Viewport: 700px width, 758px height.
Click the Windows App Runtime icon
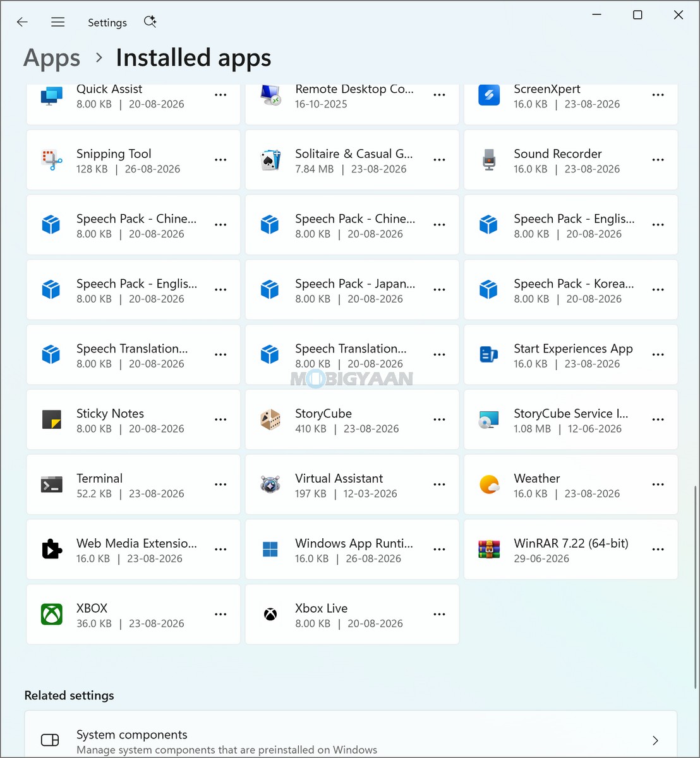[270, 550]
